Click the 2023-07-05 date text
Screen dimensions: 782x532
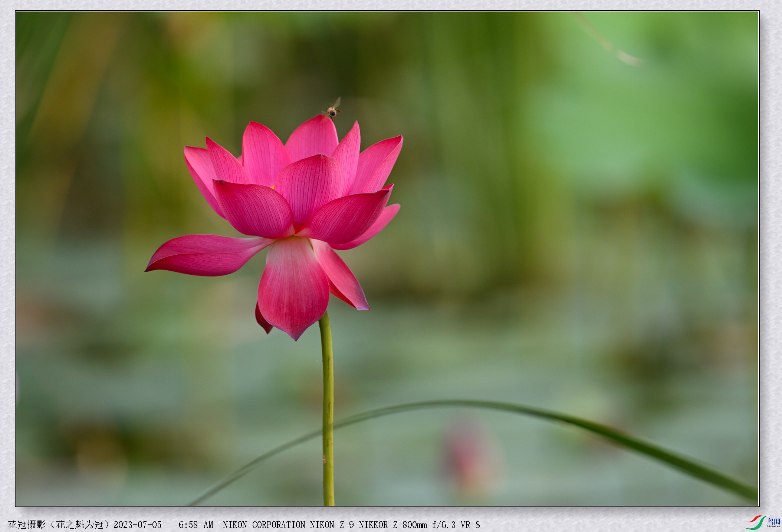tap(137, 525)
